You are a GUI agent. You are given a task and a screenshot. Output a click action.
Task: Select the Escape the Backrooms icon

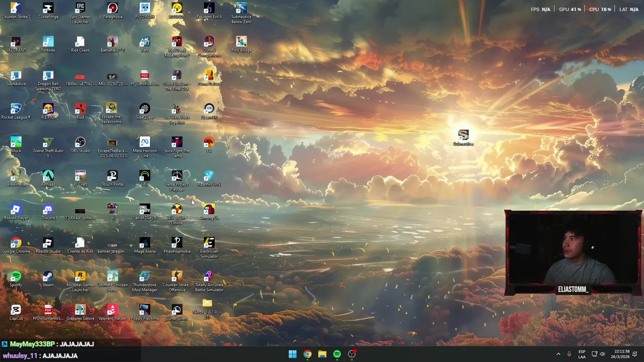[x=111, y=114]
